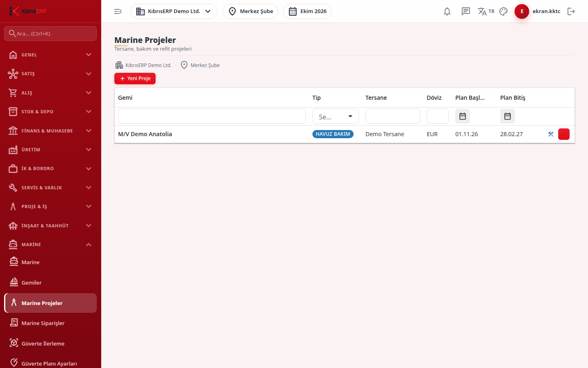Open Gemiler in the sidebar
588x368 pixels.
coord(51,283)
